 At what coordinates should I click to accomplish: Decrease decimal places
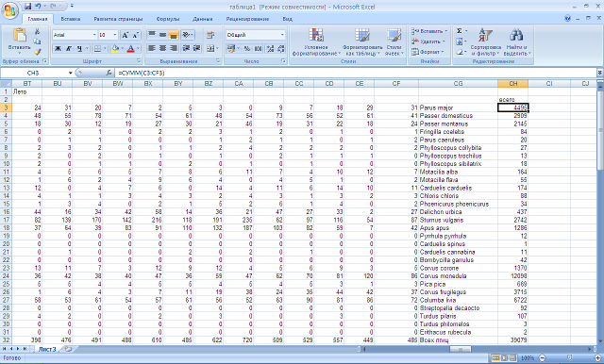281,48
